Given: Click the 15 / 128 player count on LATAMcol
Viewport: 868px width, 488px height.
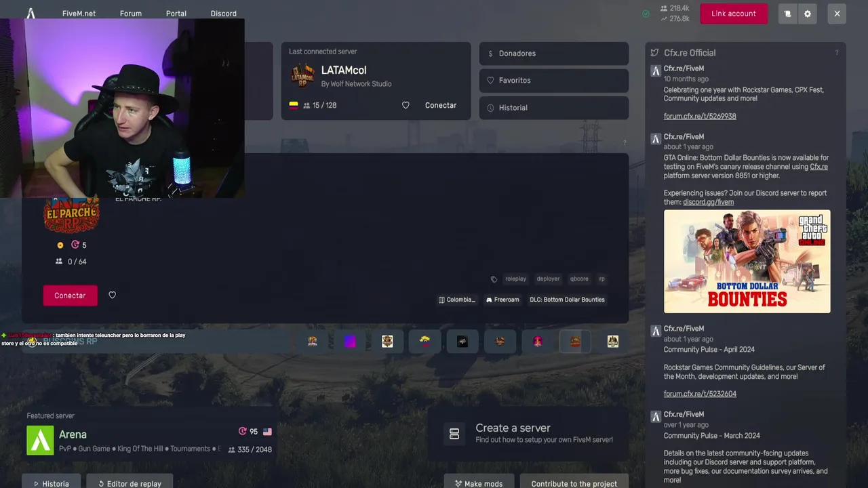Looking at the screenshot, I should click(x=320, y=106).
